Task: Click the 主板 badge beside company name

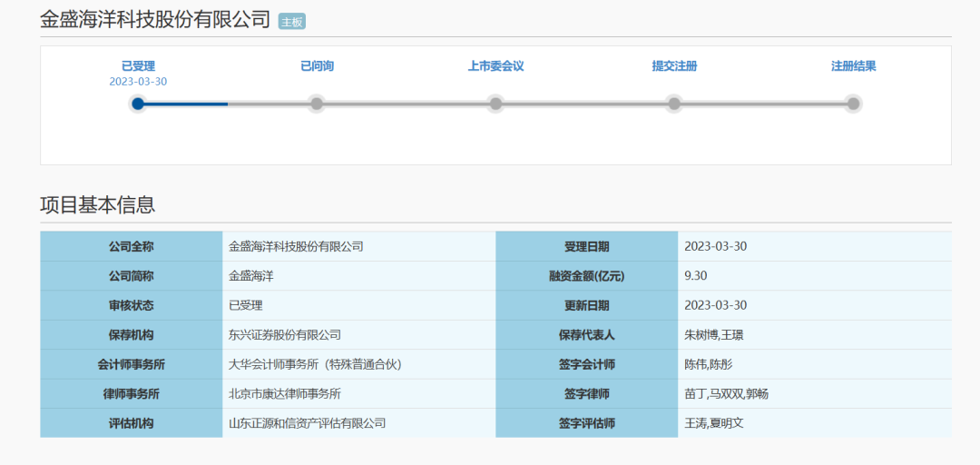Action: [x=291, y=22]
